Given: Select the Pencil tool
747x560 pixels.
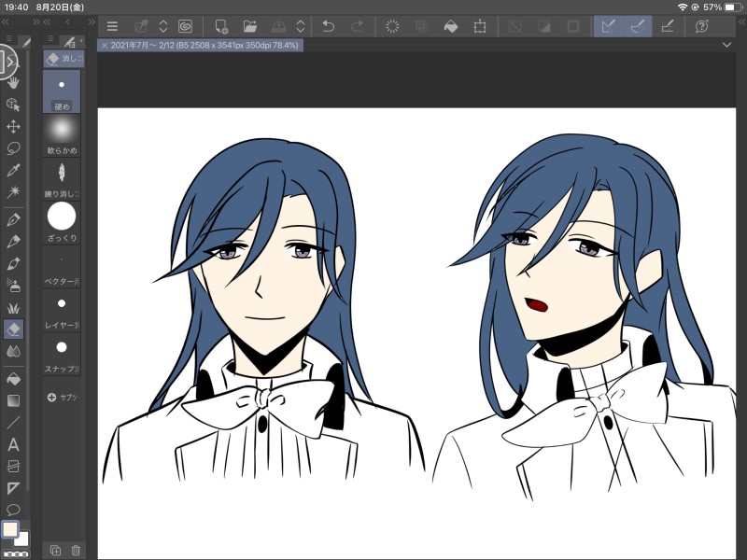Looking at the screenshot, I should point(13,242).
